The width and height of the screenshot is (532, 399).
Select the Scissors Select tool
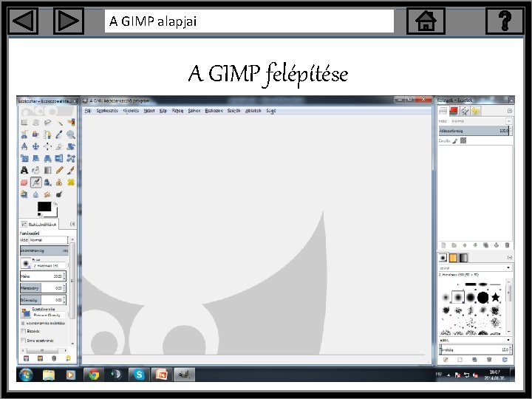[x=24, y=134]
